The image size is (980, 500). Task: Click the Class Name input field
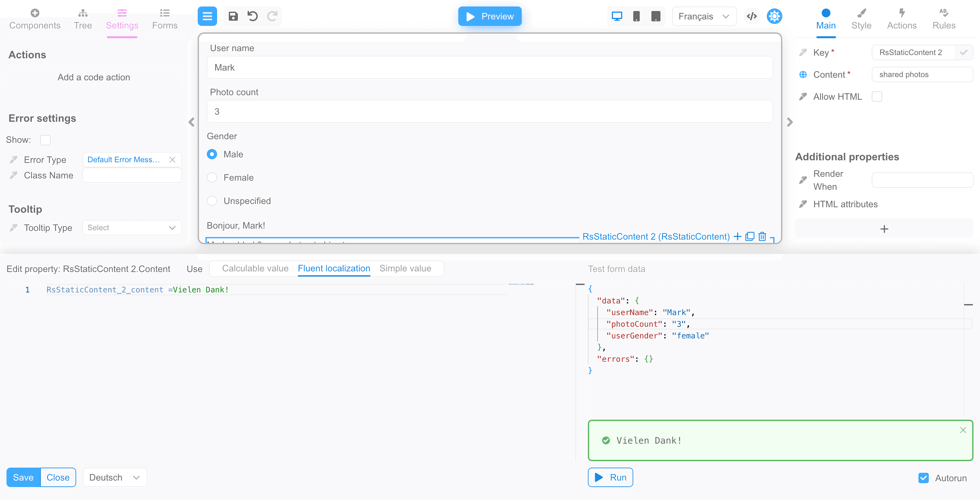(x=132, y=175)
